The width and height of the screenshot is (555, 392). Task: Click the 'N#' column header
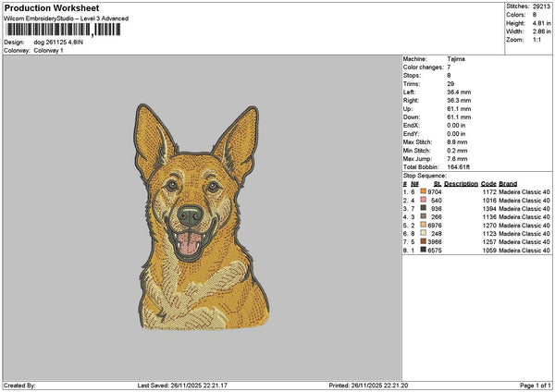(x=414, y=184)
